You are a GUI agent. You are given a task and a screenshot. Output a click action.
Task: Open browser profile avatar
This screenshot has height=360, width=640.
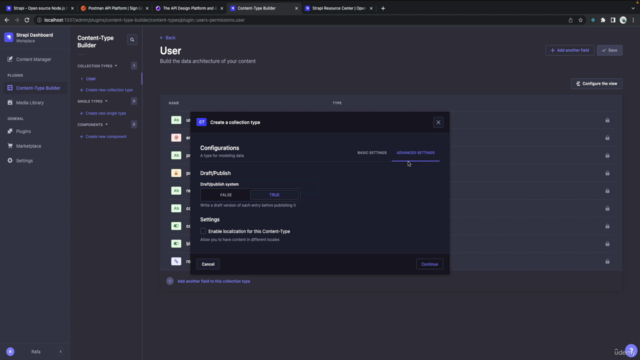[x=623, y=20]
